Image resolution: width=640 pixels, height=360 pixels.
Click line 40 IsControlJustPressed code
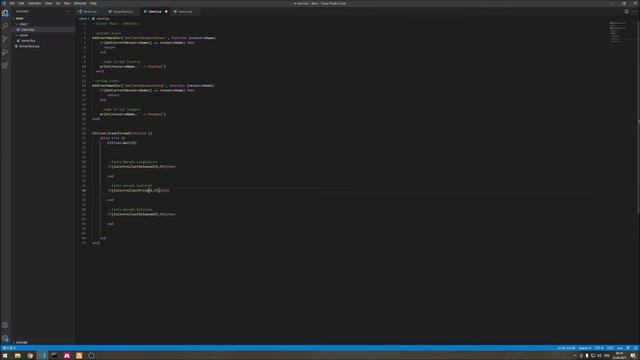pos(139,190)
